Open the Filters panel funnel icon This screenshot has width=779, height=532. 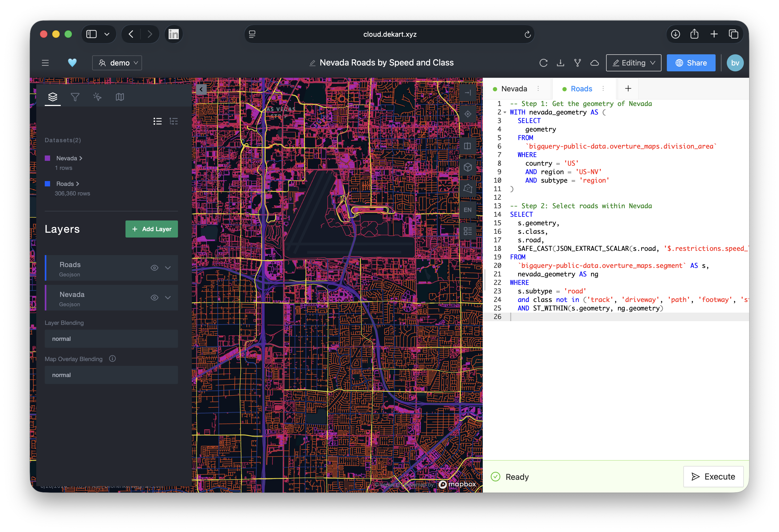point(75,97)
